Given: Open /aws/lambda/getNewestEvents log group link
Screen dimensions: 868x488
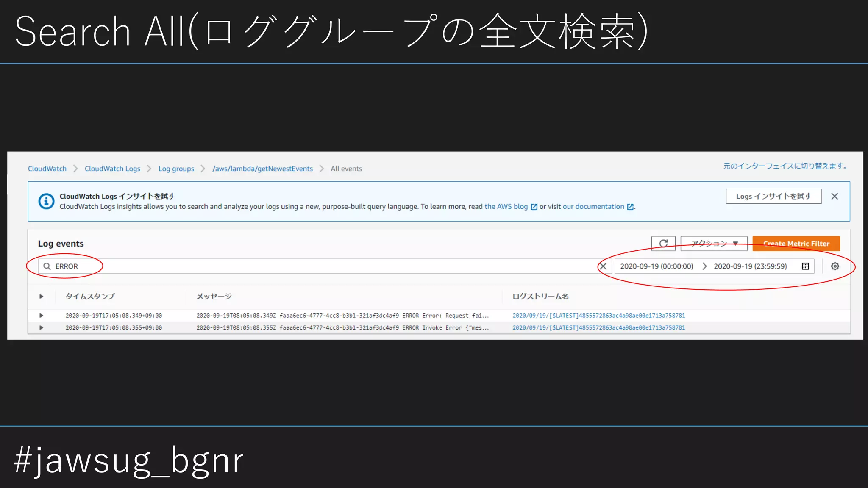Looking at the screenshot, I should click(262, 169).
